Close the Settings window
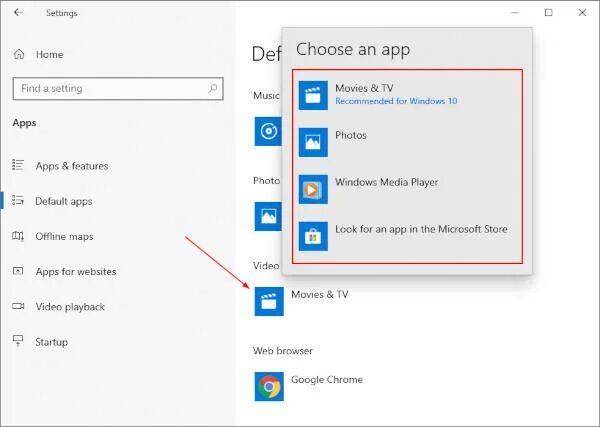Viewport: 600px width, 427px height. (582, 13)
